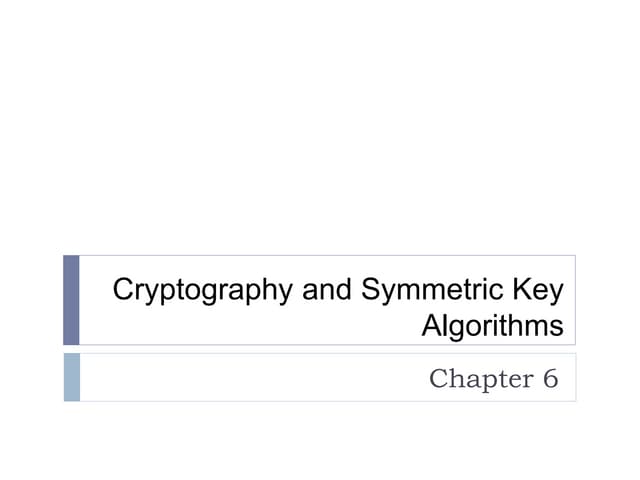Click the blank area below the subtitle box
Viewport: 640px width, 480px height.
pyautogui.click(x=320, y=440)
